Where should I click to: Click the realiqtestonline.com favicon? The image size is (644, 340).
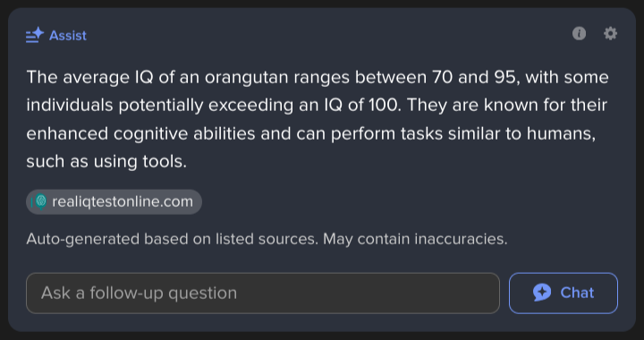[x=40, y=201]
